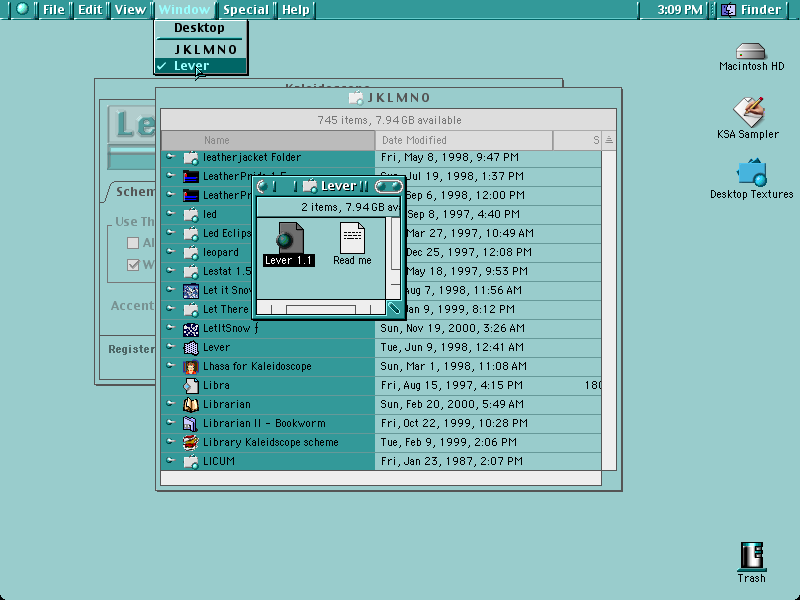The width and height of the screenshot is (800, 600).
Task: Open the Edit menu
Action: 89,10
